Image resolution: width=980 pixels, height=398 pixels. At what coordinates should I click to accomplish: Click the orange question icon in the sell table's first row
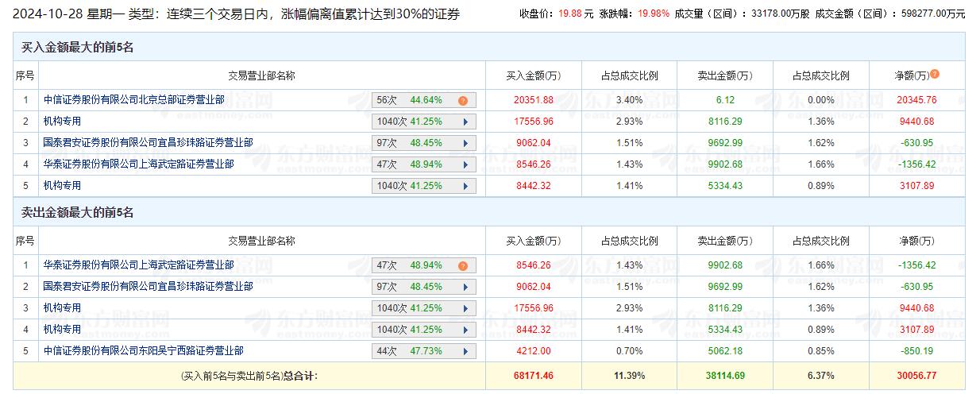(x=462, y=266)
